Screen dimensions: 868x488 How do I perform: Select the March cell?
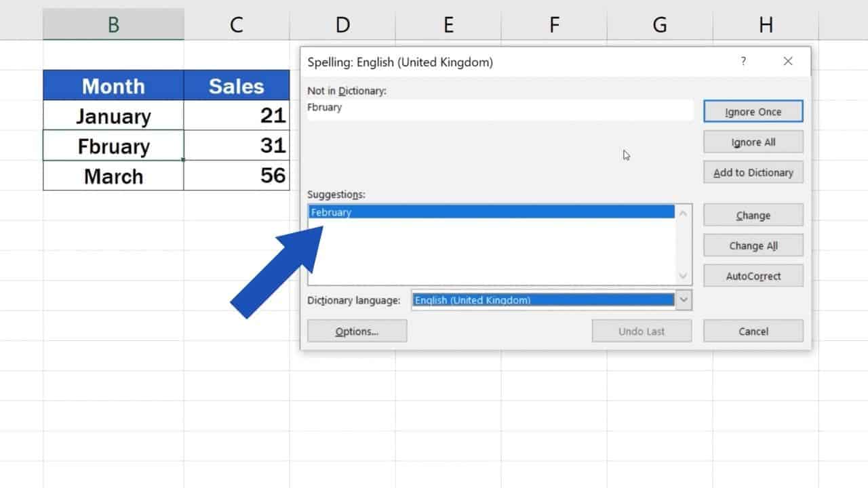click(113, 176)
